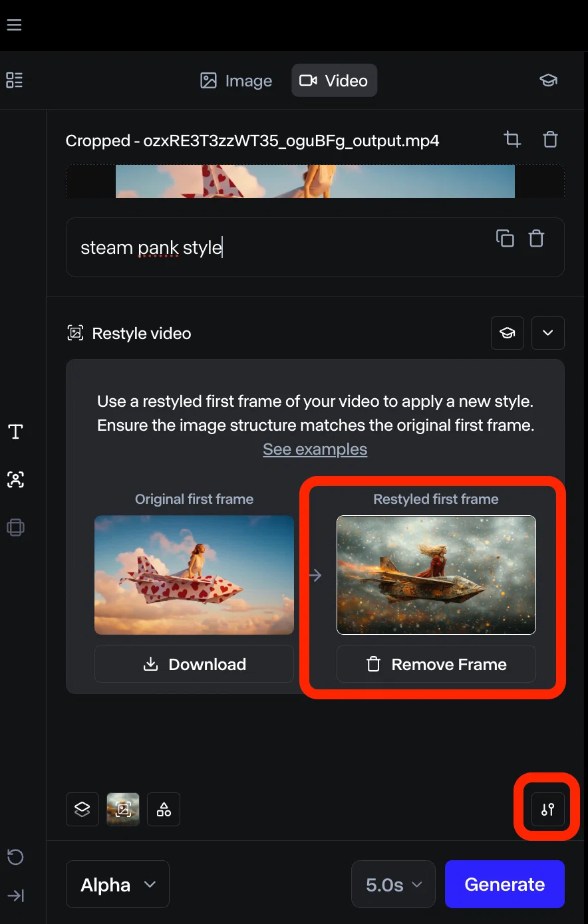The width and height of the screenshot is (588, 924).
Task: Click the prompt text field
Action: tap(315, 247)
